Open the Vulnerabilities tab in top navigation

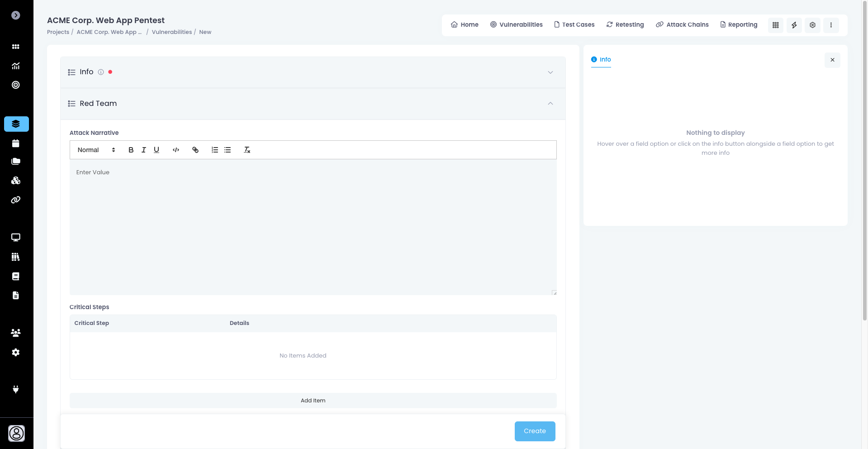pos(516,24)
